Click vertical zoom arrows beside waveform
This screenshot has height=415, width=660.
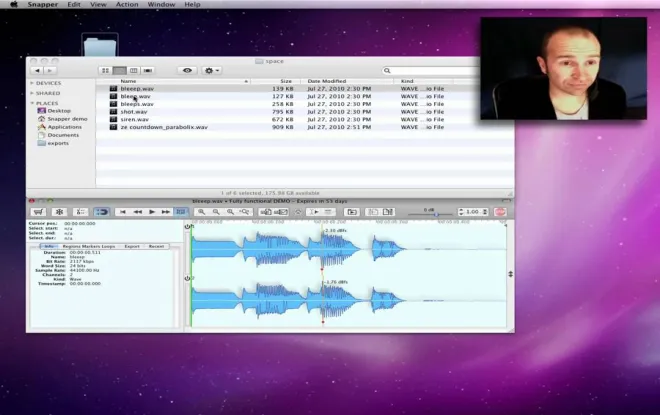click(x=511, y=274)
